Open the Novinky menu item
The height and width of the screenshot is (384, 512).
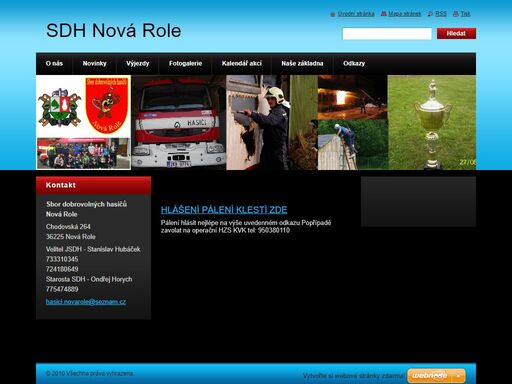pos(94,63)
